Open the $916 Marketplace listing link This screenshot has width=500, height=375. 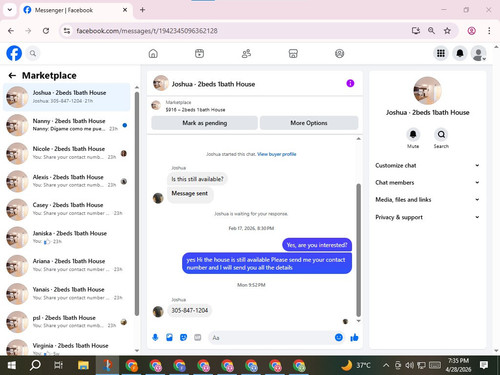pyautogui.click(x=195, y=110)
